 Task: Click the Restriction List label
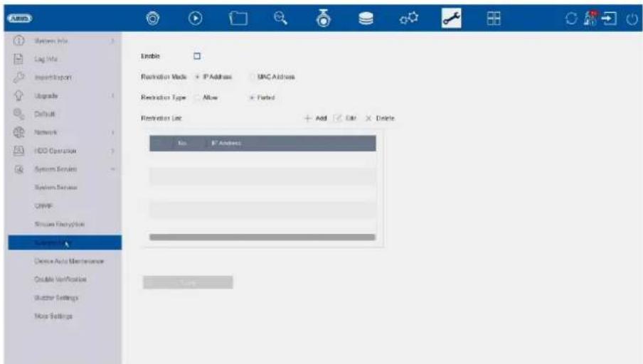point(161,118)
